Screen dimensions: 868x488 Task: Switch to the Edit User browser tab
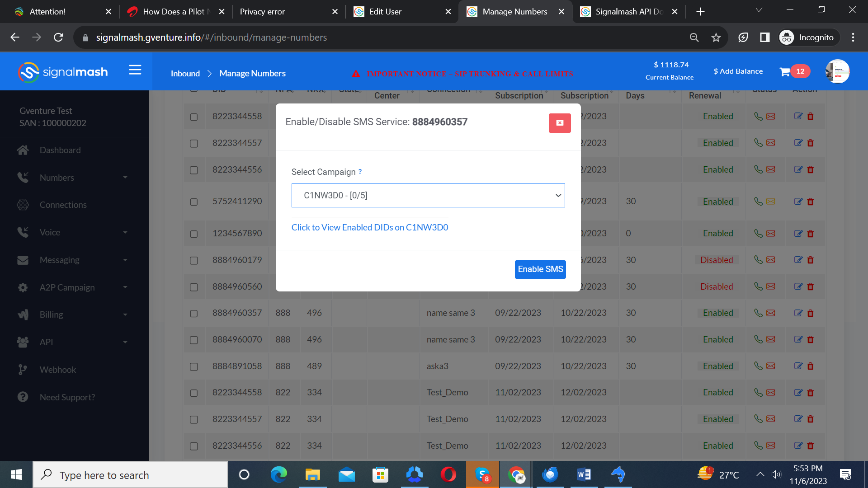click(x=385, y=12)
